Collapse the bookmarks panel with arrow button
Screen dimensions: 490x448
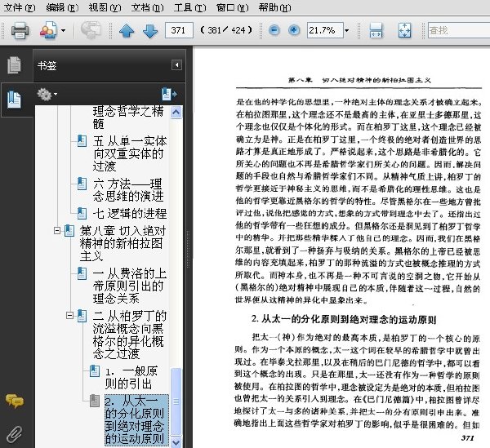pyautogui.click(x=176, y=65)
